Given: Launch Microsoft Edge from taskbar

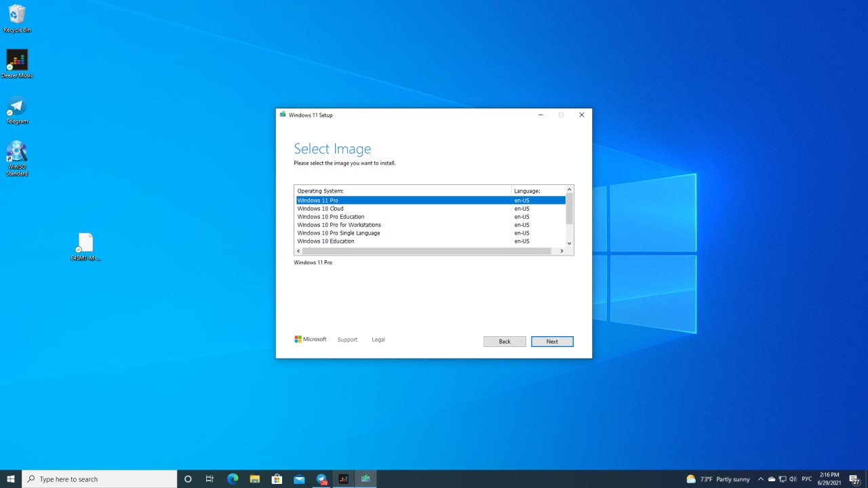Looking at the screenshot, I should click(x=233, y=479).
